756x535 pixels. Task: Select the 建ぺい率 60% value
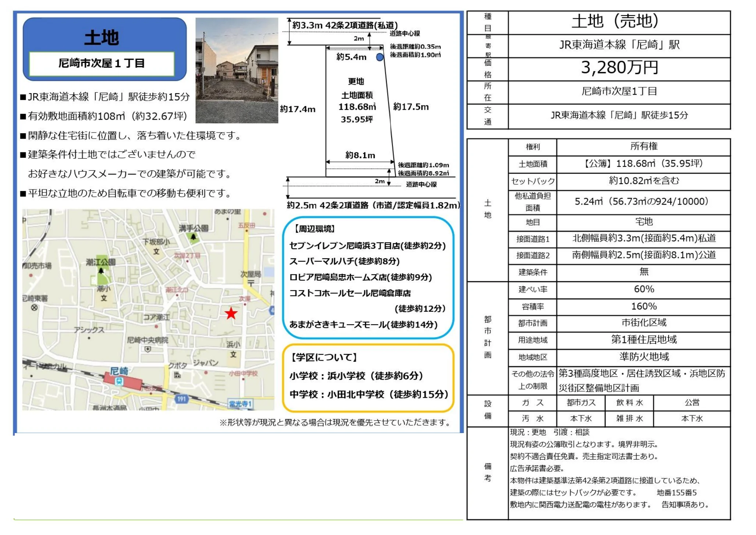click(644, 289)
